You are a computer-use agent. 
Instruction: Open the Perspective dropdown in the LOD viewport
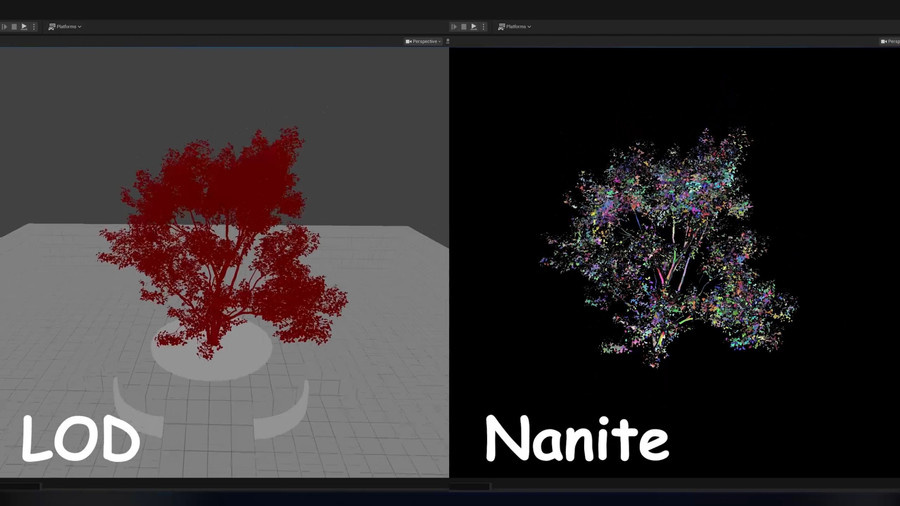(423, 41)
